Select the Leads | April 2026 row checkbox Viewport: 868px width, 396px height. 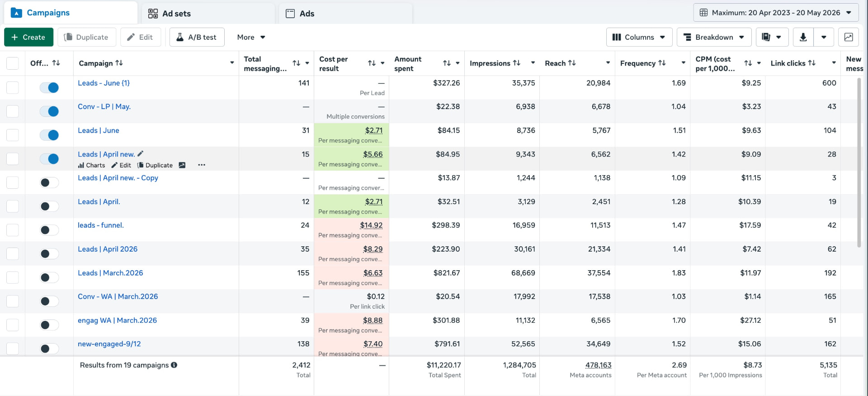tap(13, 253)
